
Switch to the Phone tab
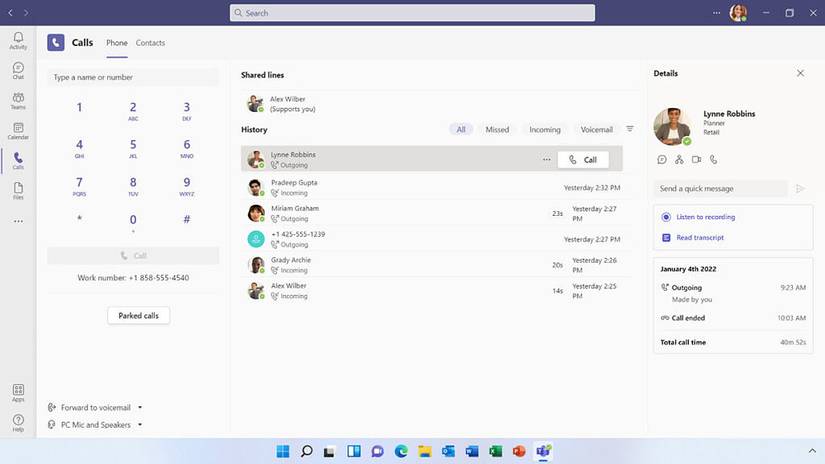coord(117,43)
